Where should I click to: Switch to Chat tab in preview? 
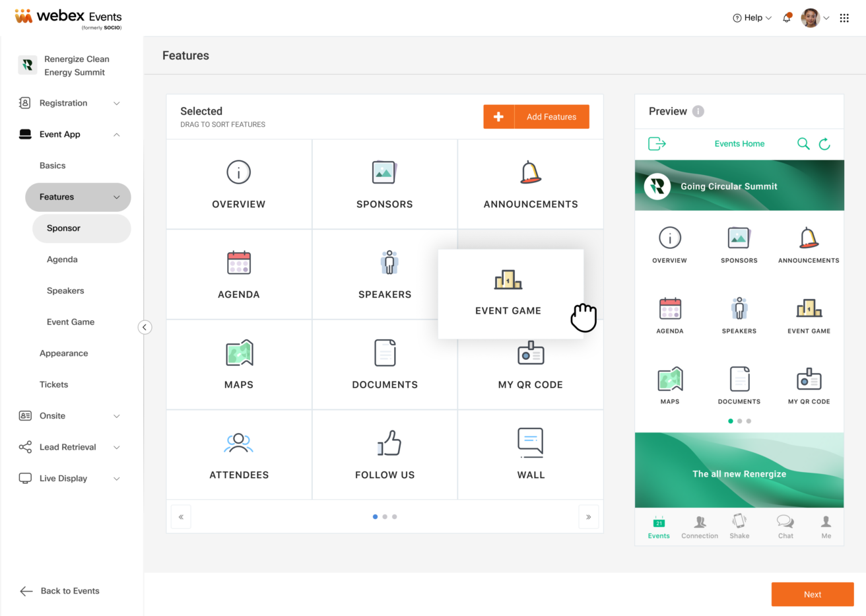coord(785,528)
